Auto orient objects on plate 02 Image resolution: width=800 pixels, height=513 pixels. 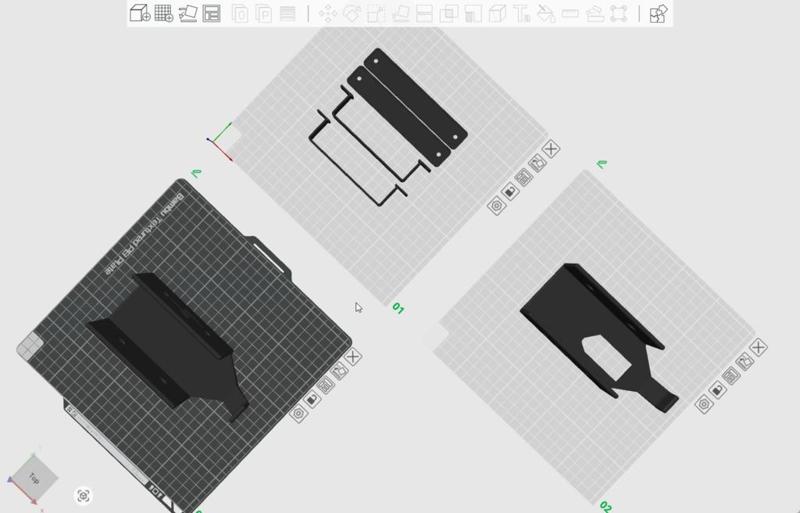click(x=745, y=361)
